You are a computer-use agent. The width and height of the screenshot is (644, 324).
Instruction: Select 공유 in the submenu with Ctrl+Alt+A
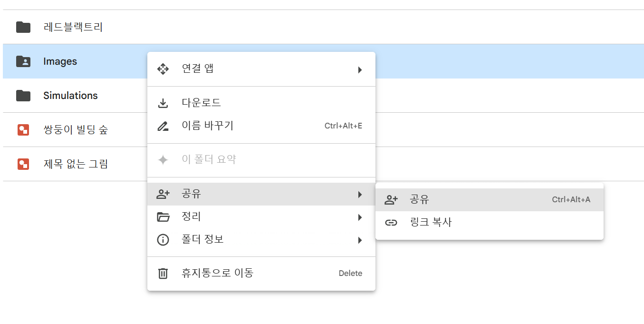(490, 200)
